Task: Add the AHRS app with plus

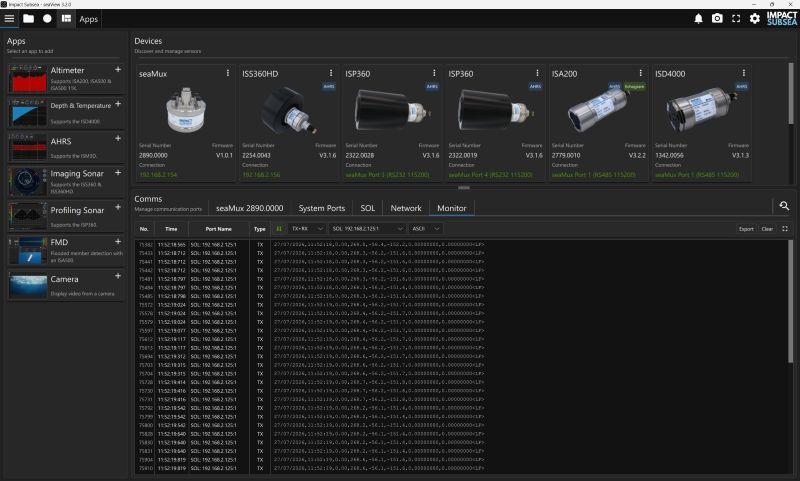Action: click(118, 138)
